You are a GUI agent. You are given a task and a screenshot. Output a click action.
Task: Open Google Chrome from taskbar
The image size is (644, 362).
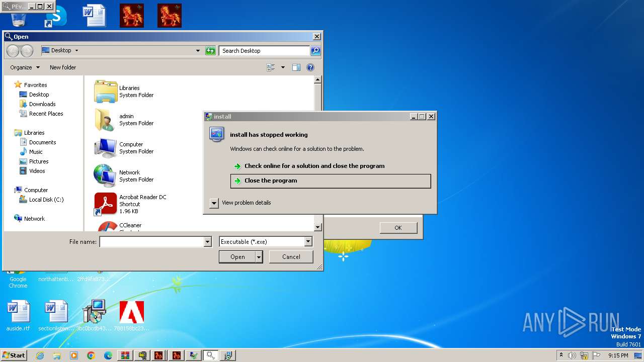tap(91, 355)
